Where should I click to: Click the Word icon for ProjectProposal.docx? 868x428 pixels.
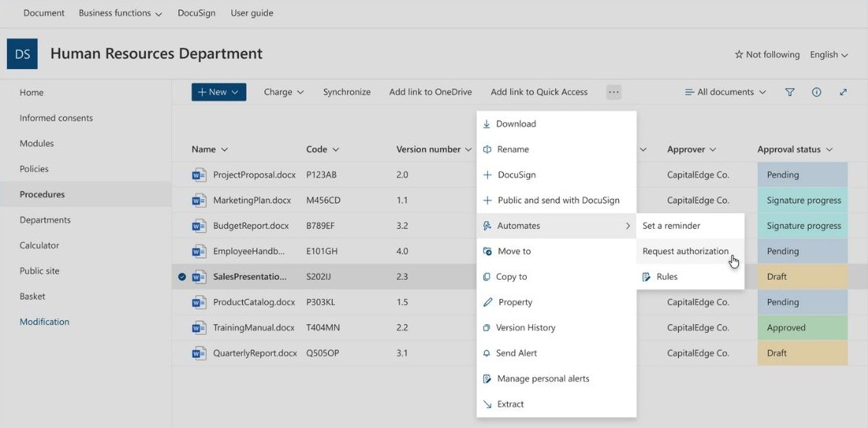(x=200, y=175)
